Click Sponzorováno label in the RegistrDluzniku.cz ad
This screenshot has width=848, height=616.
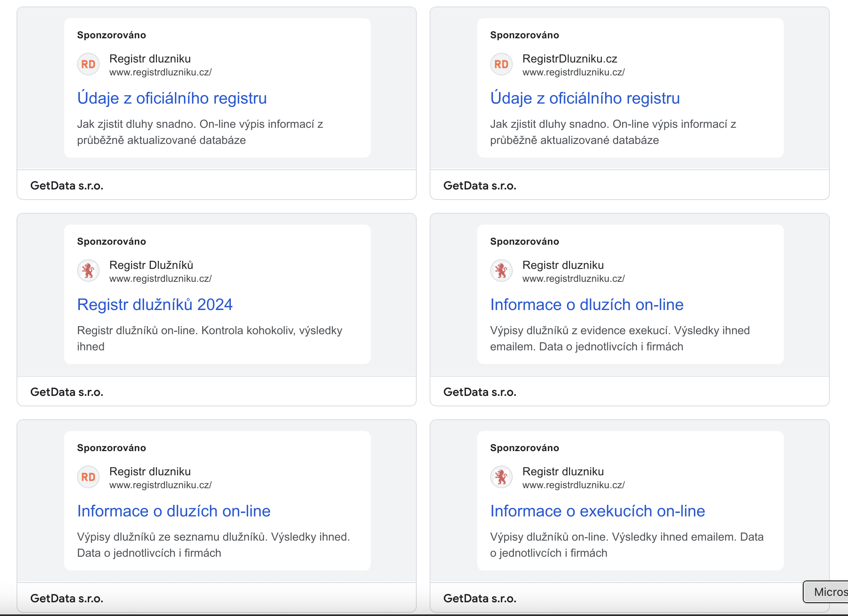pyautogui.click(x=524, y=35)
